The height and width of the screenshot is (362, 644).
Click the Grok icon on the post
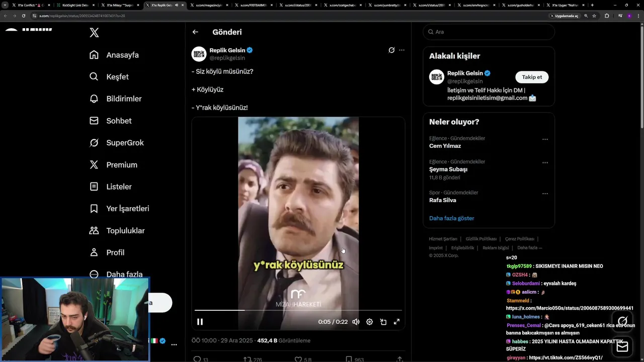pos(391,50)
